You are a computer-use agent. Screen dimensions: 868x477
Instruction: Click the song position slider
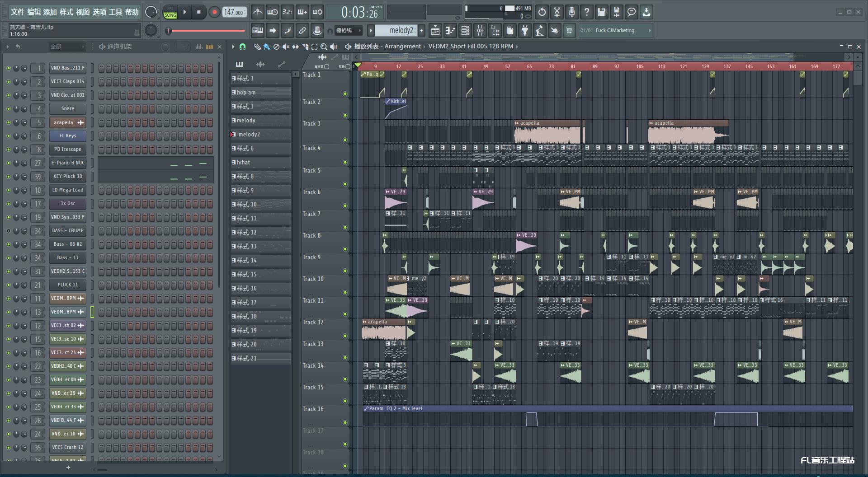tap(206, 31)
